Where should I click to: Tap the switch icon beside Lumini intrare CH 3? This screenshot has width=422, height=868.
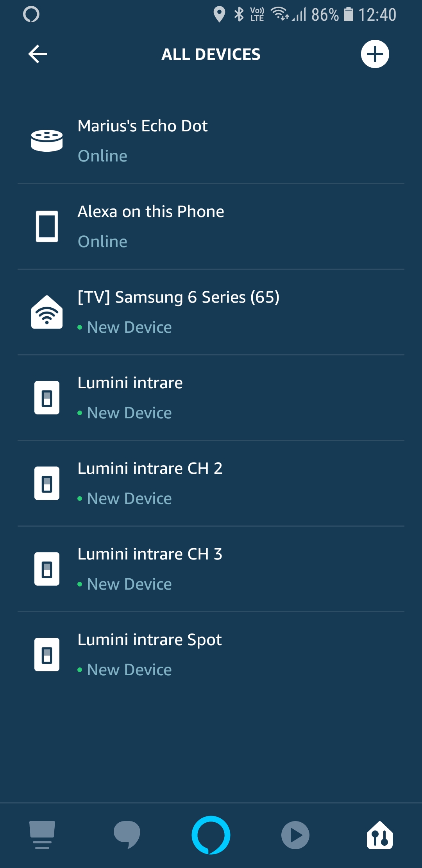[47, 569]
